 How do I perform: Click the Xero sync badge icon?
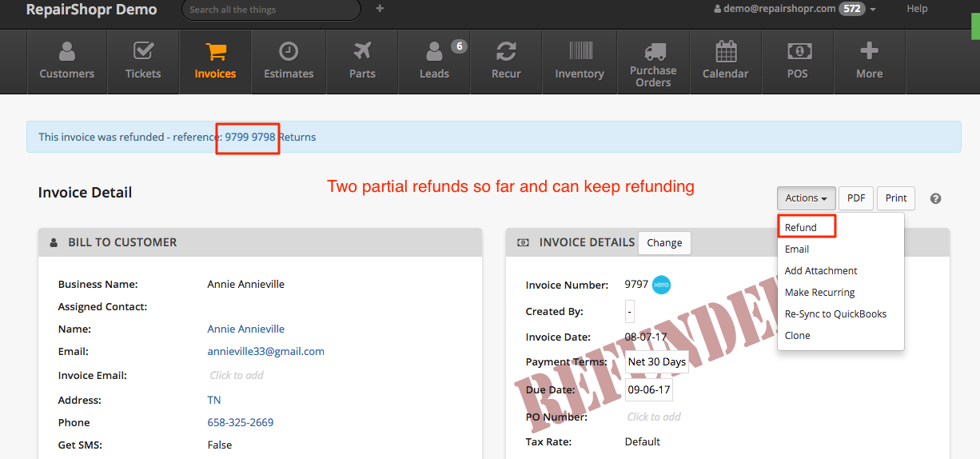[661, 284]
